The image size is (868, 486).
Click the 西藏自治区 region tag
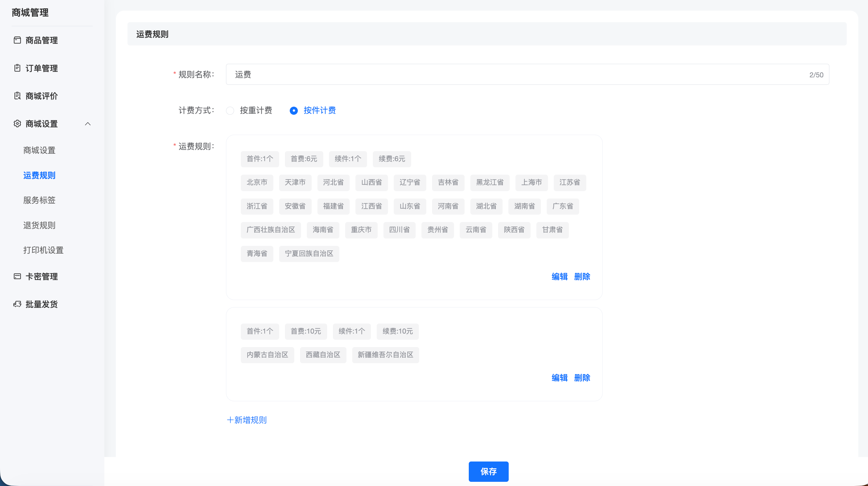pyautogui.click(x=323, y=355)
